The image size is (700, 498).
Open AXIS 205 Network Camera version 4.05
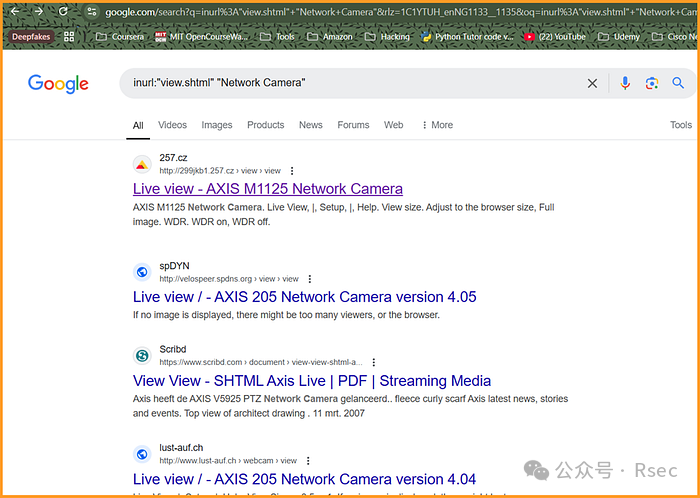304,297
